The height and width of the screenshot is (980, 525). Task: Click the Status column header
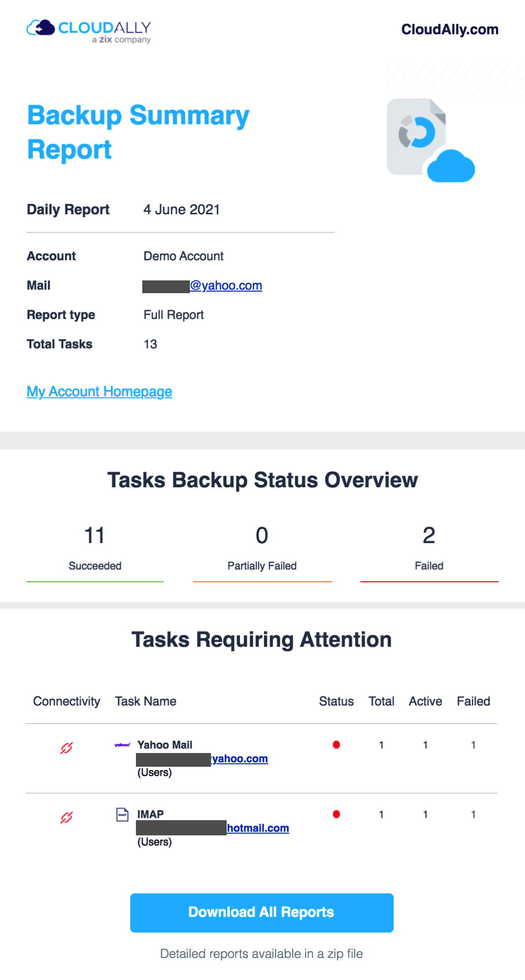337,702
